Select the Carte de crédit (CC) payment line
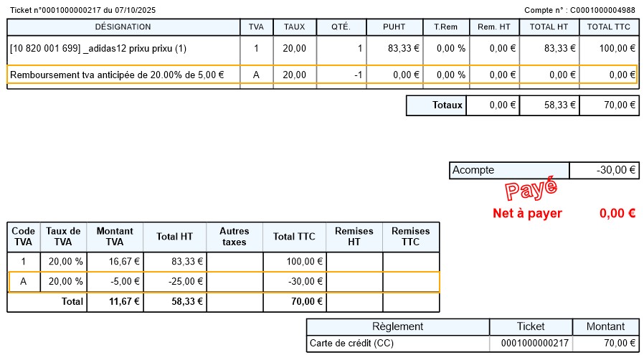Viewport: 644px width, 355px height. tap(397, 344)
